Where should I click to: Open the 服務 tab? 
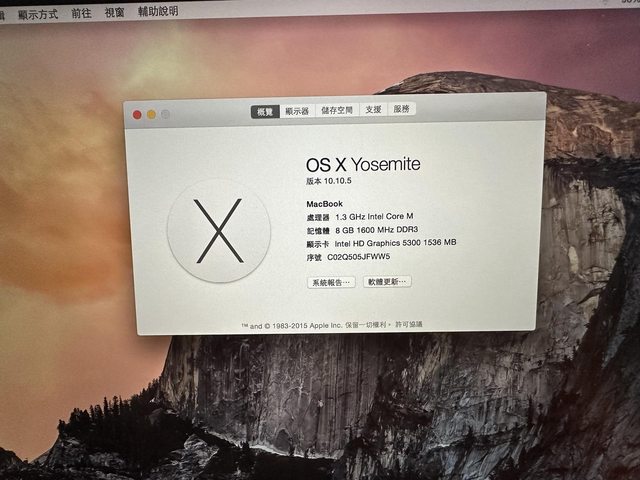[x=401, y=109]
